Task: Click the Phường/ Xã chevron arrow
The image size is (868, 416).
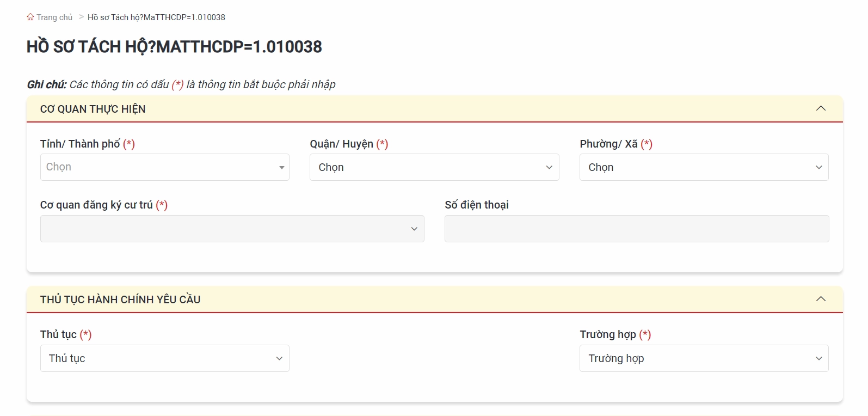Action: click(818, 168)
